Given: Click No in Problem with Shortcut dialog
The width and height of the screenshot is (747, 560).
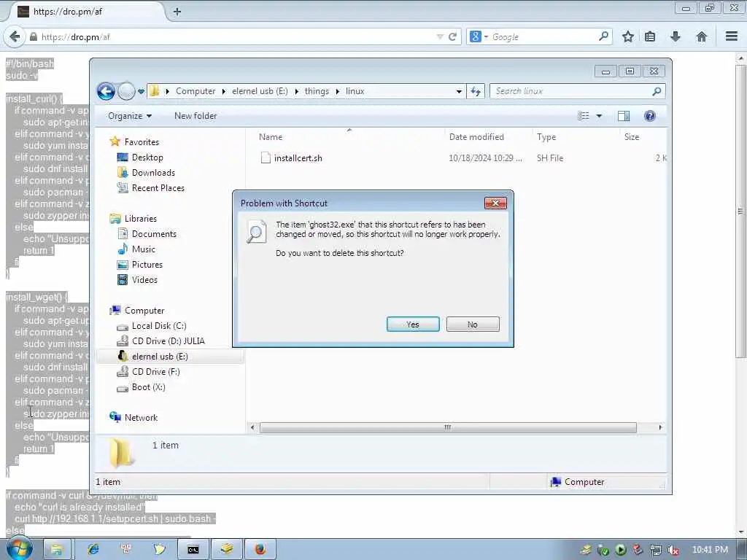Looking at the screenshot, I should coord(473,324).
